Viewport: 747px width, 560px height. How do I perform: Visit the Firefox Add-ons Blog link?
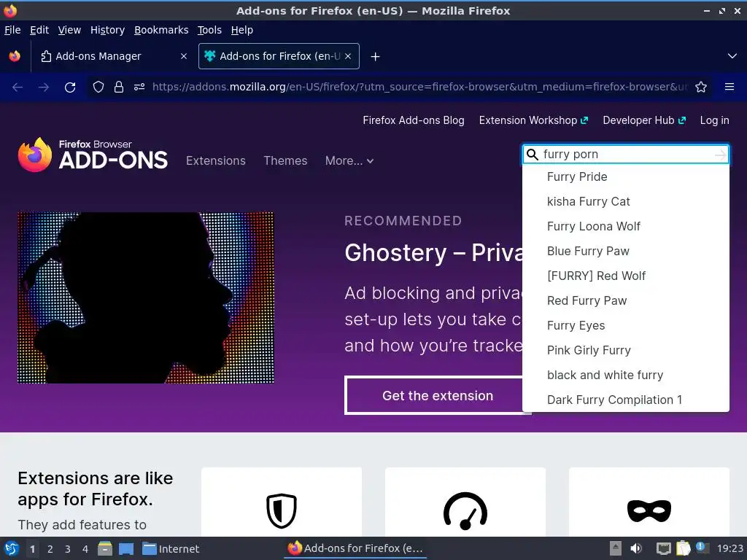[414, 120]
